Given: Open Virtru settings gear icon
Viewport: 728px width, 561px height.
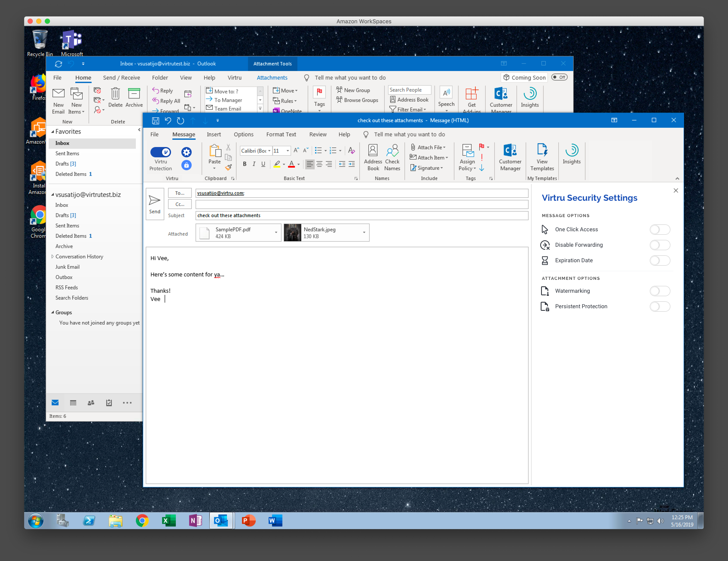Looking at the screenshot, I should point(187,152).
